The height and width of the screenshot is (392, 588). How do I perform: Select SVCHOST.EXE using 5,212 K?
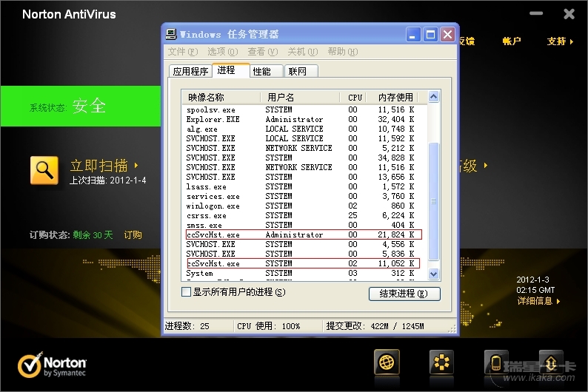pos(304,148)
